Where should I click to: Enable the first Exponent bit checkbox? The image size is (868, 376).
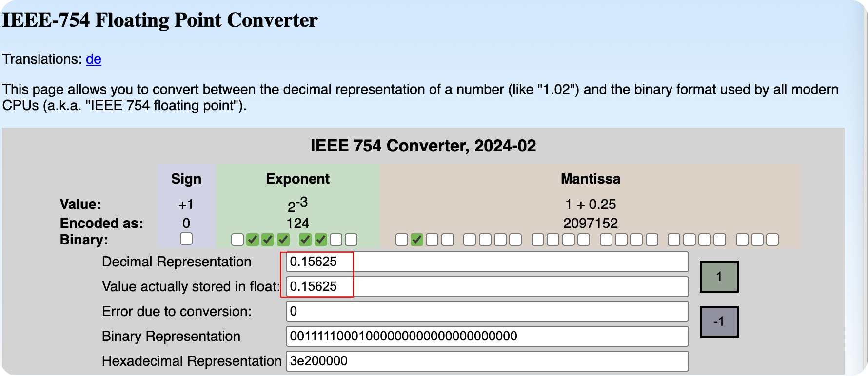click(237, 240)
